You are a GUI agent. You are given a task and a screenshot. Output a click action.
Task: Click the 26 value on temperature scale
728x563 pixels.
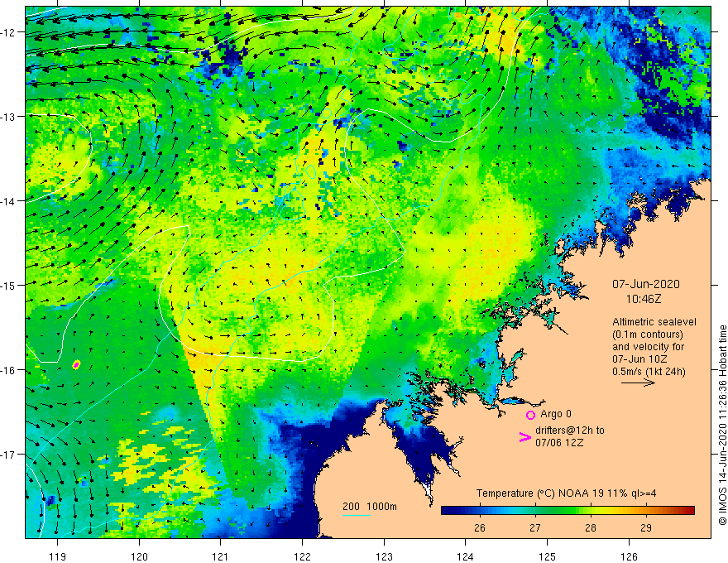480,528
